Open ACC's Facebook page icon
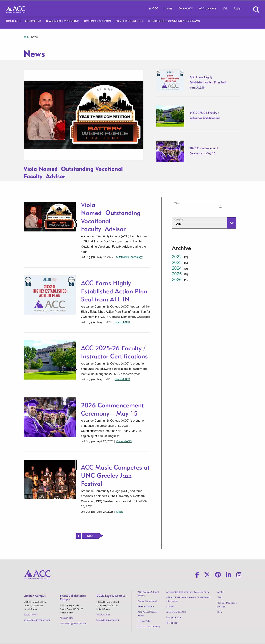 coord(197,575)
